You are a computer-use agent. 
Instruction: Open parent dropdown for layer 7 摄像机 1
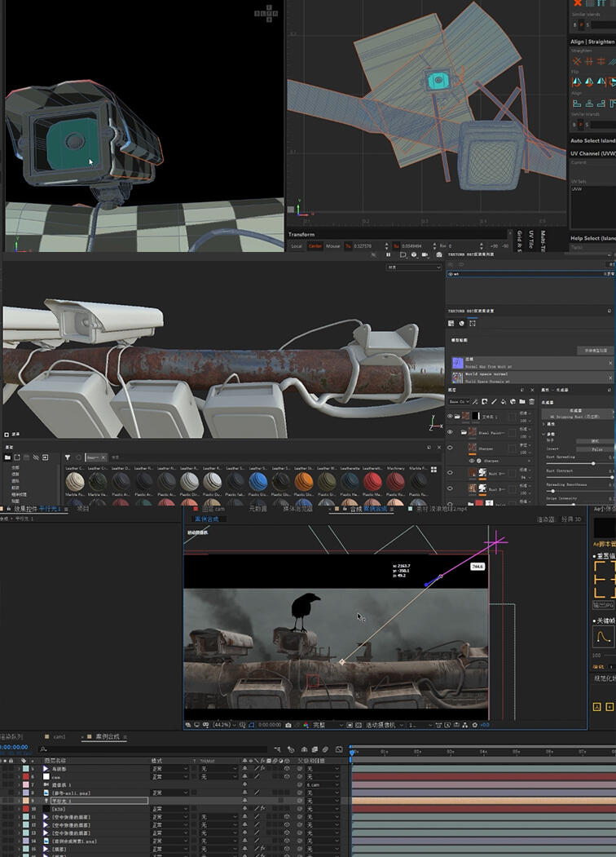[x=323, y=785]
